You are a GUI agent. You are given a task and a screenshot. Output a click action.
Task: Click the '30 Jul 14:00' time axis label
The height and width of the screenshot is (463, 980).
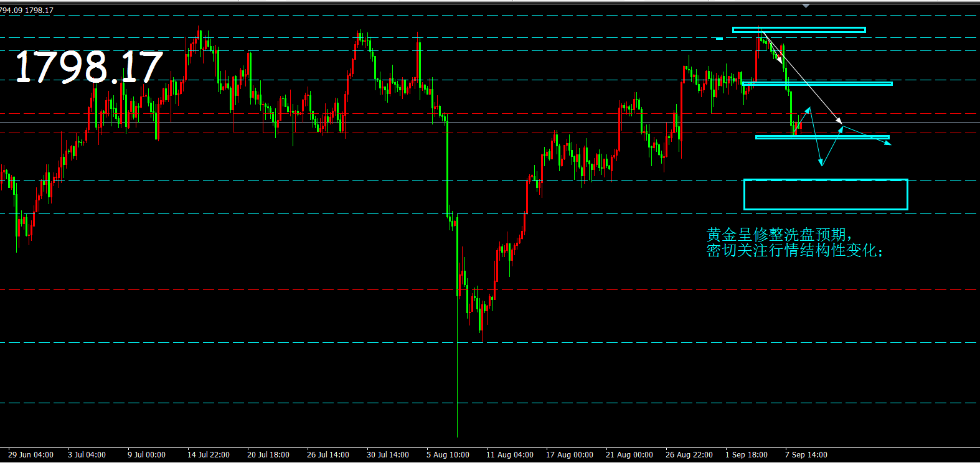tap(388, 455)
